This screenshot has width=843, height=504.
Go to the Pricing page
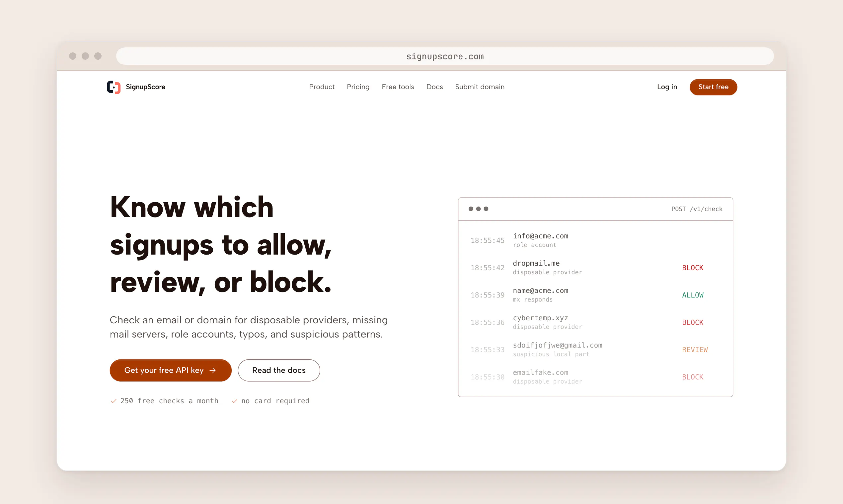tap(358, 87)
